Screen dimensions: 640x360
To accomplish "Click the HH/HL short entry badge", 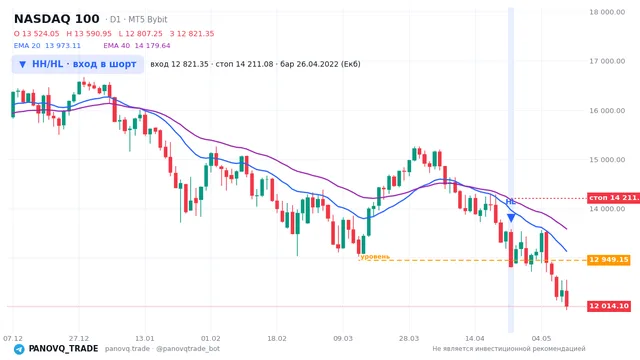I will click(78, 64).
